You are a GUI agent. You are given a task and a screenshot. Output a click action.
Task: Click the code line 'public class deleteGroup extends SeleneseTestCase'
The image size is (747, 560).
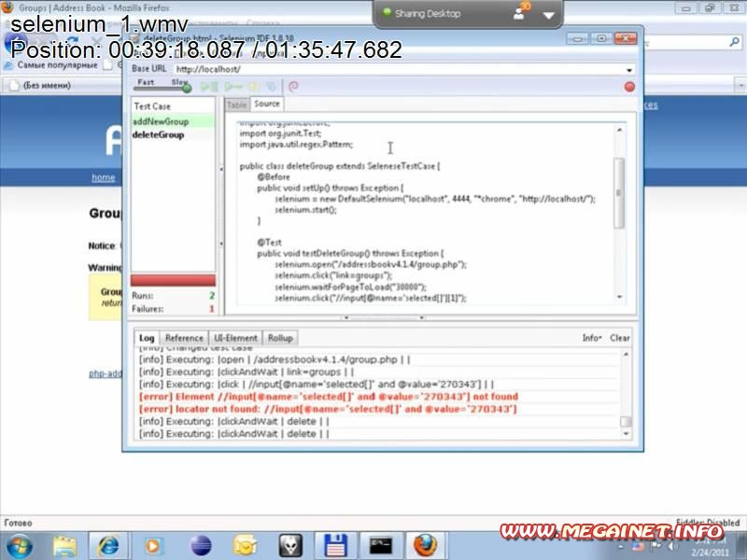pyautogui.click(x=340, y=166)
